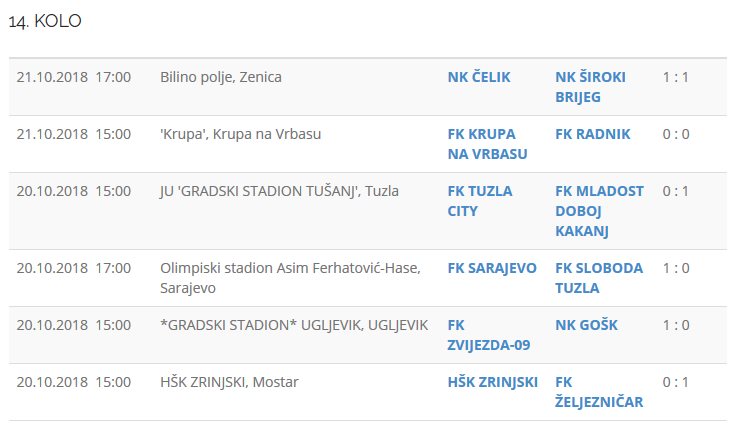Open the FK Sarajevo team link

[492, 268]
